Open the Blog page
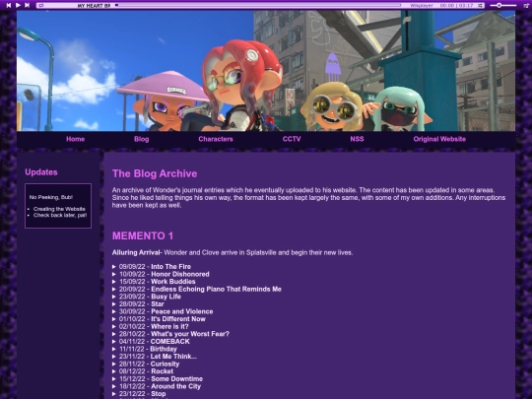Image resolution: width=532 pixels, height=399 pixels. pyautogui.click(x=142, y=139)
